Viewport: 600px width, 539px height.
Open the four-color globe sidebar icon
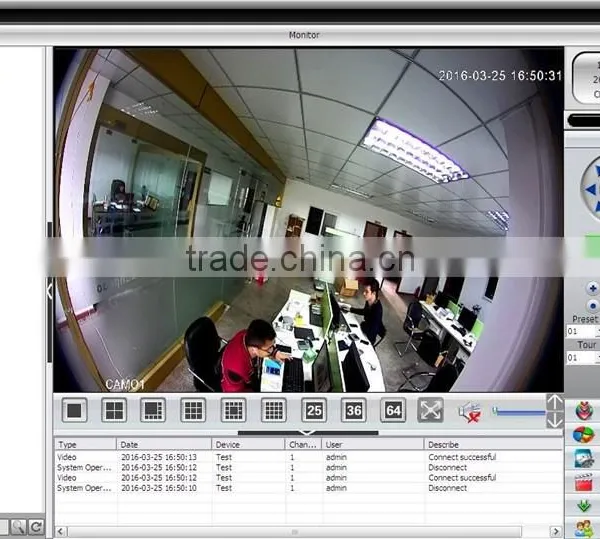(584, 435)
